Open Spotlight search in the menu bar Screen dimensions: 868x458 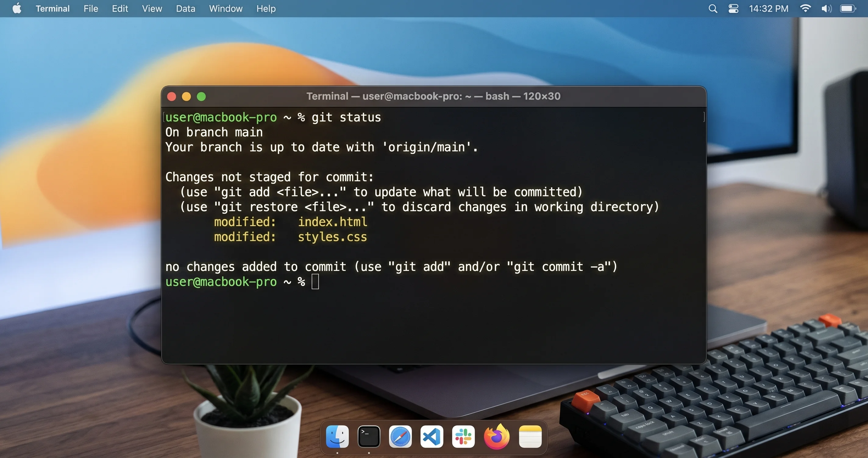(713, 9)
